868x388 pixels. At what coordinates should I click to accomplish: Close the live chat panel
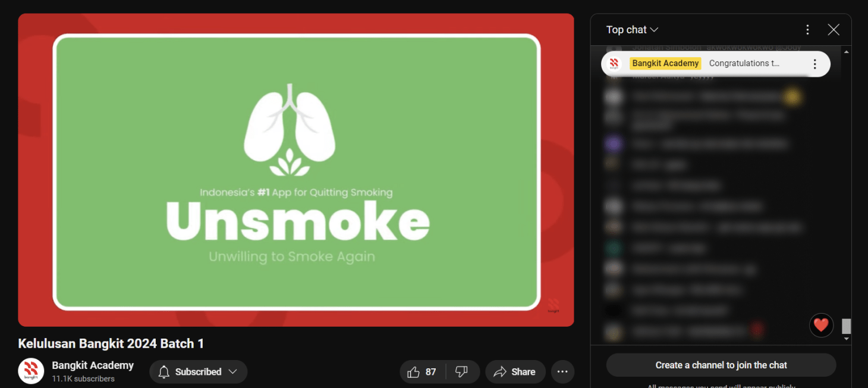[x=834, y=30]
